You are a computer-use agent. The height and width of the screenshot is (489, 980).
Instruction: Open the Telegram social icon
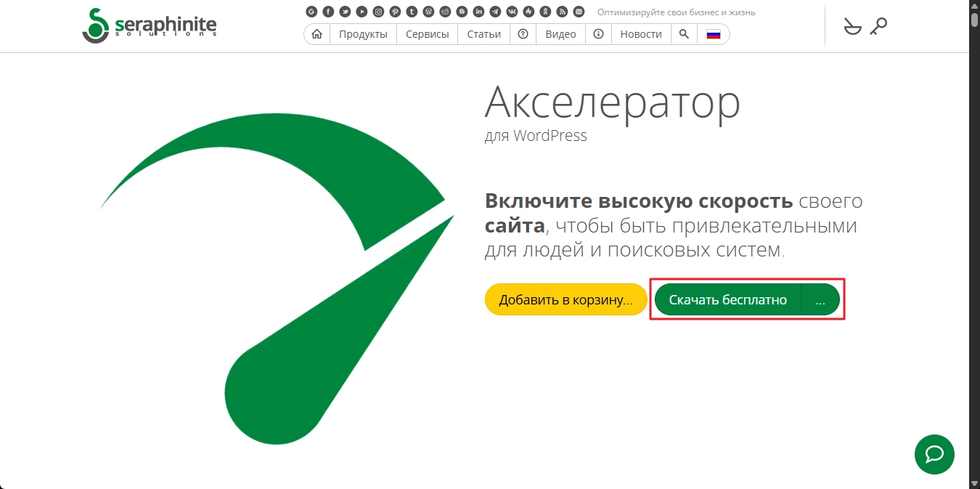(x=495, y=12)
